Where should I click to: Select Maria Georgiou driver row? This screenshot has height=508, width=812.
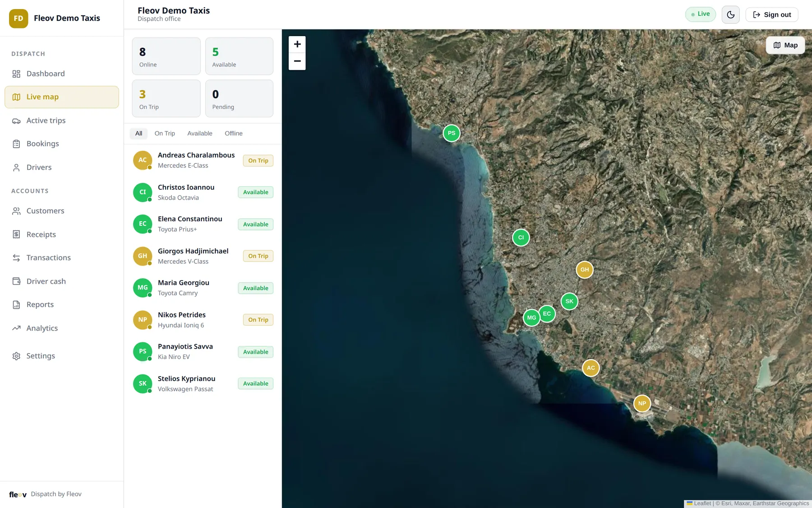[x=203, y=288]
